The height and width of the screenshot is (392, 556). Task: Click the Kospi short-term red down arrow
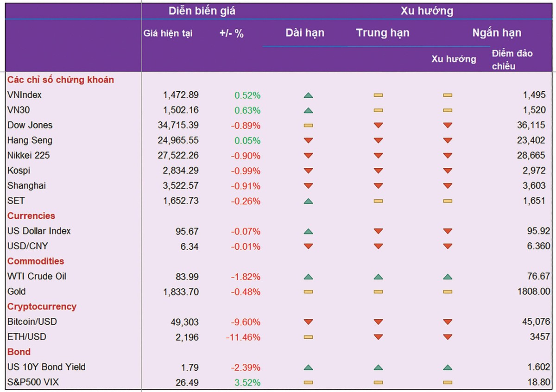[x=447, y=171]
